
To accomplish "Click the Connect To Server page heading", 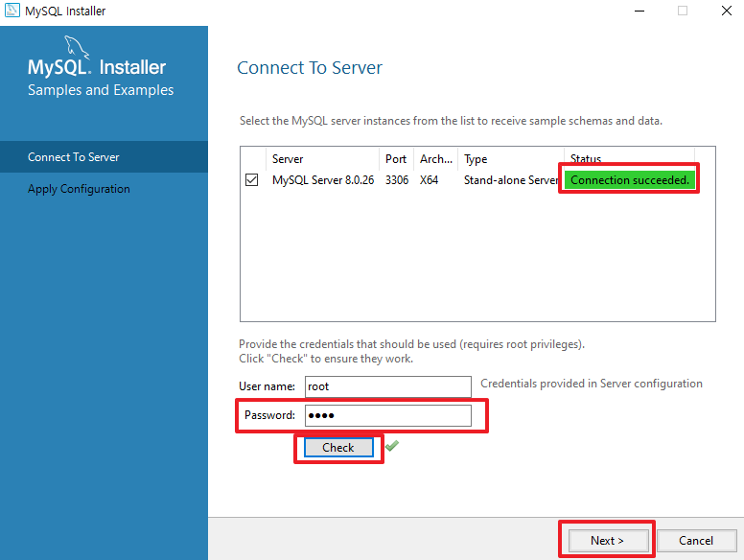I will pyautogui.click(x=310, y=68).
